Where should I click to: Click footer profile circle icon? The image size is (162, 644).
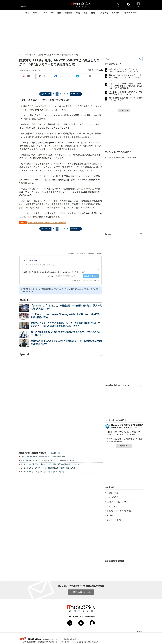point(92,623)
